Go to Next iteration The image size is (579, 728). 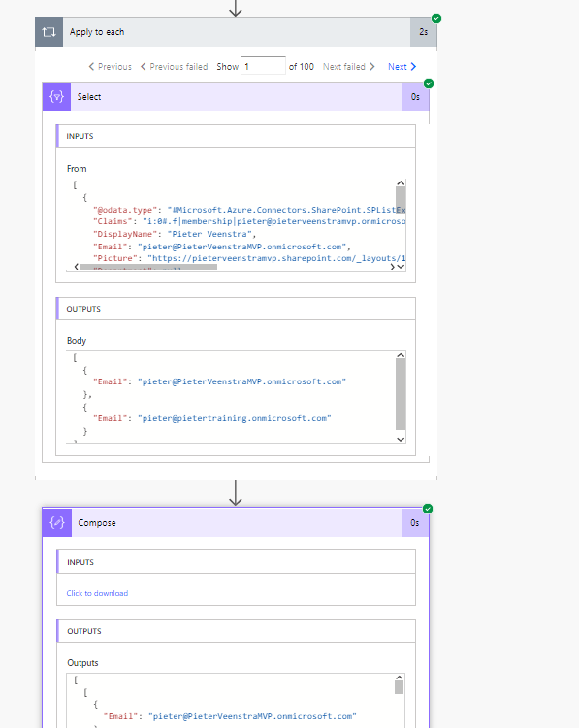[x=402, y=67]
